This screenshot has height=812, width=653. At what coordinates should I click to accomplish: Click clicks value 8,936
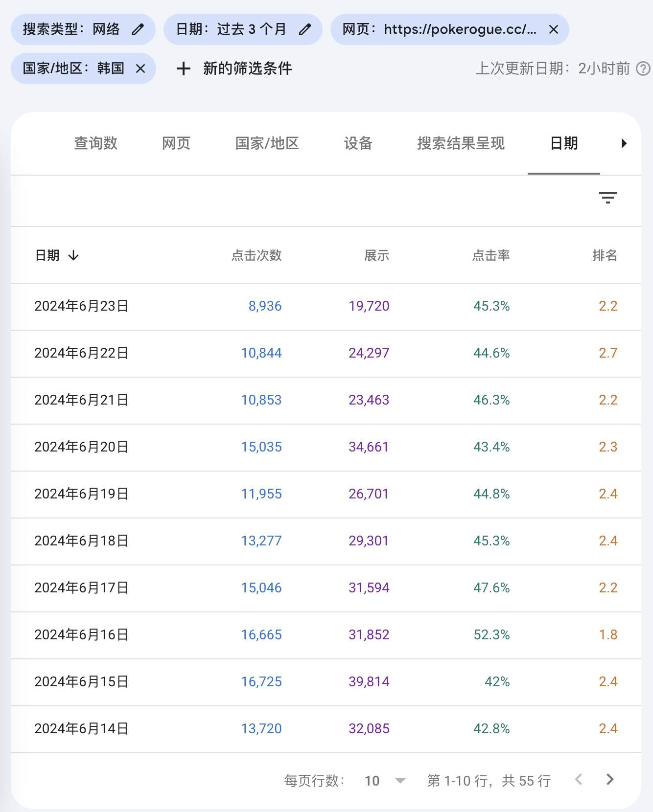coord(265,306)
